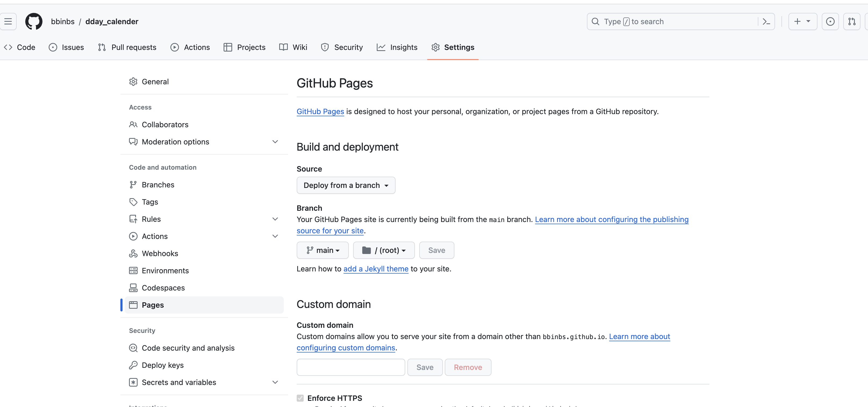Toggle the Enforce HTTPS checkbox
Image resolution: width=868 pixels, height=407 pixels.
pyautogui.click(x=300, y=398)
